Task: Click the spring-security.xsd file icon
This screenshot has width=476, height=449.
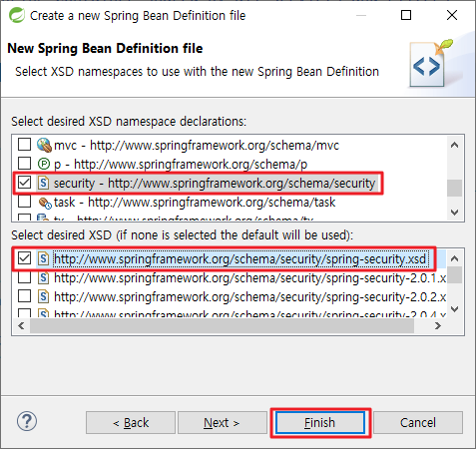Action: (x=44, y=258)
